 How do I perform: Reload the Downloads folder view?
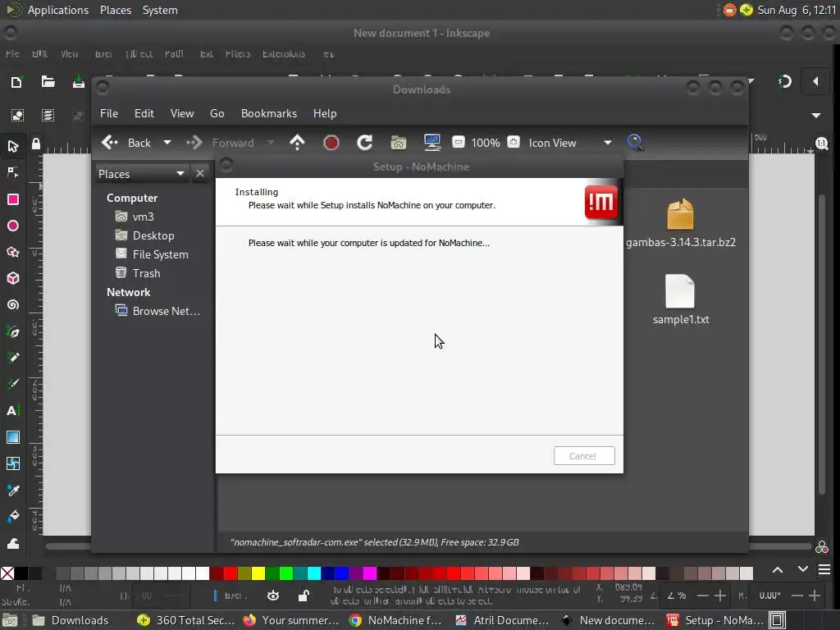tap(365, 143)
